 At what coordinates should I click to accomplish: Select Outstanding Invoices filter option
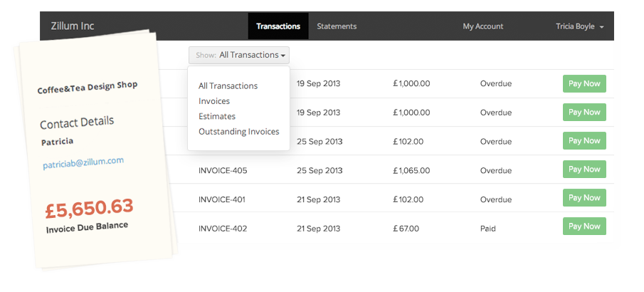tap(238, 132)
